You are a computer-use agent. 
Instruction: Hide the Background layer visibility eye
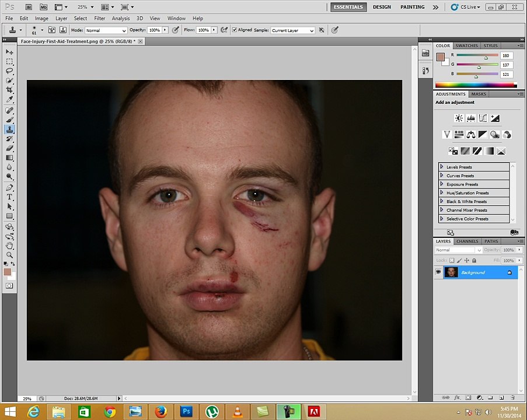[438, 272]
